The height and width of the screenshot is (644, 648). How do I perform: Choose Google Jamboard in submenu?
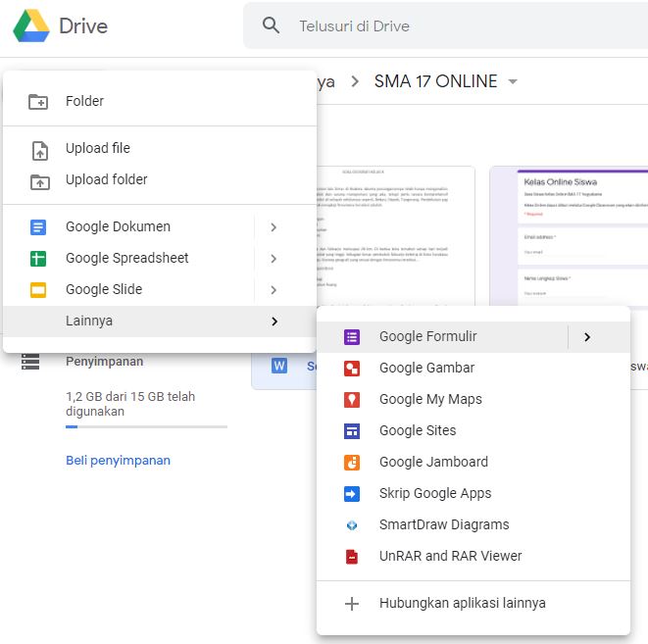(x=474, y=463)
